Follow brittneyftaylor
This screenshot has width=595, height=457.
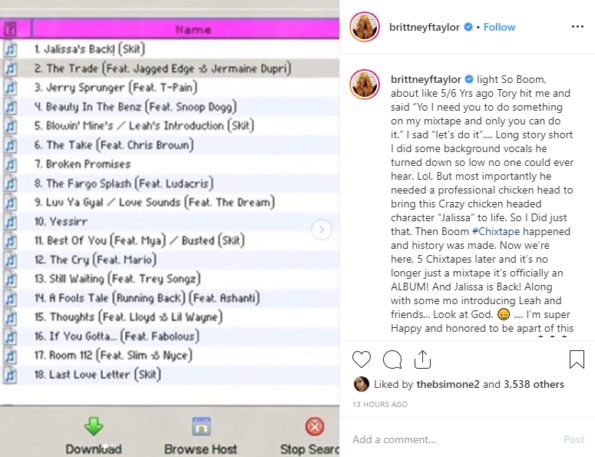pos(499,27)
